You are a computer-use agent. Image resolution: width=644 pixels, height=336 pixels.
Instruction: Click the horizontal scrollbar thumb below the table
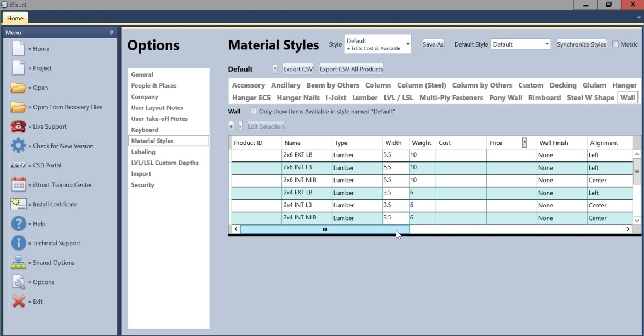[x=324, y=229]
